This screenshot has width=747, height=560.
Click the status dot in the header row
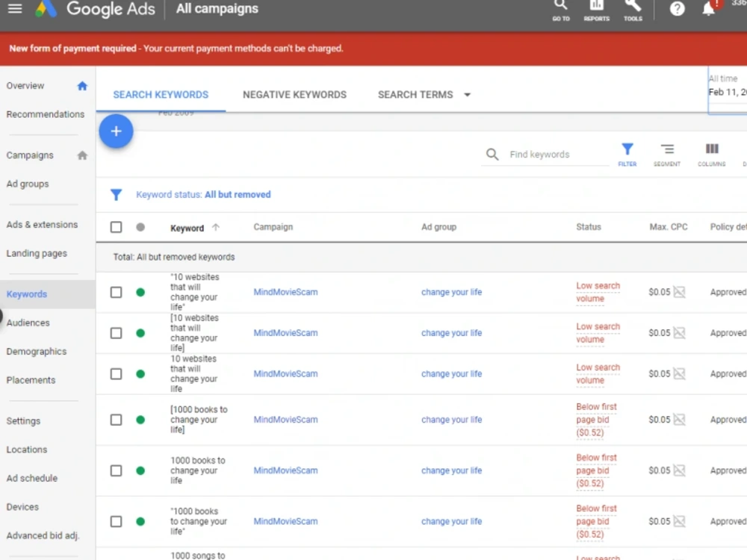click(140, 227)
